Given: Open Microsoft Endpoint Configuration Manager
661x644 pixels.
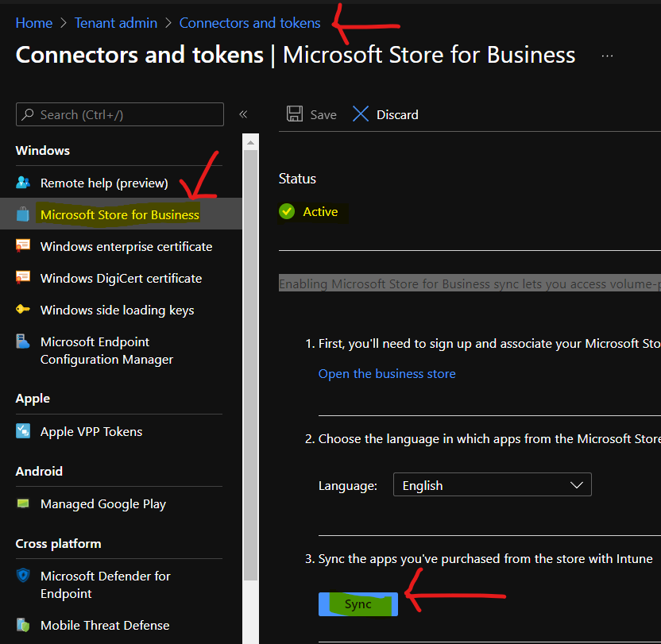Looking at the screenshot, I should tap(106, 351).
